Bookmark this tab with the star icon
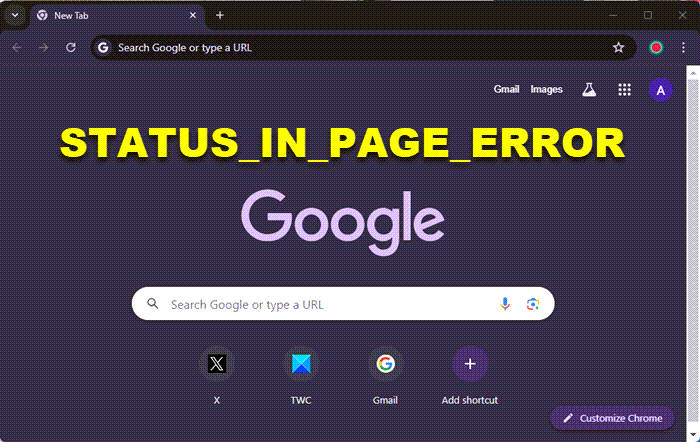Screen dimensions: 700x442 [618, 47]
